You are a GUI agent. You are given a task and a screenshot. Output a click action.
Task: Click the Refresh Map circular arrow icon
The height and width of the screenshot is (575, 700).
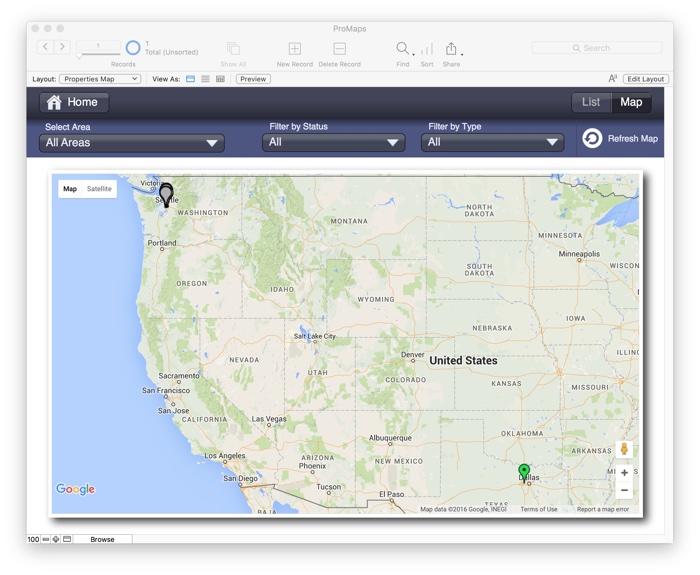point(592,138)
